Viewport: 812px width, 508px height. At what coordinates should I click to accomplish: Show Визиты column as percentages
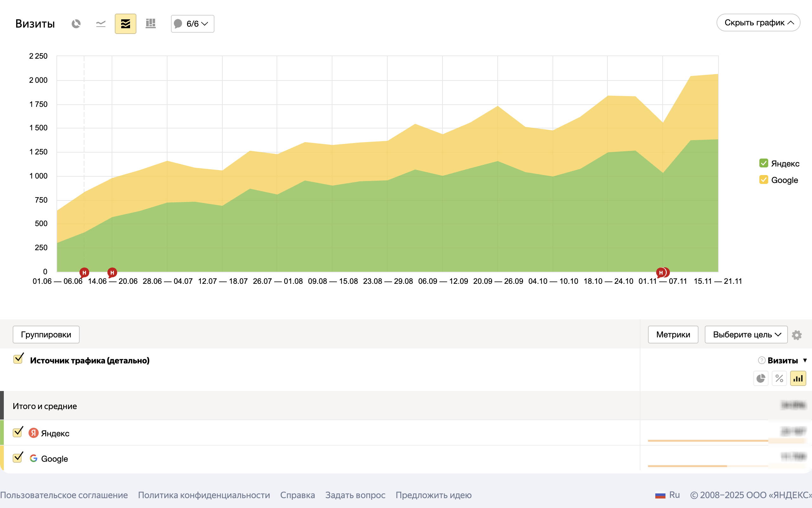tap(779, 379)
